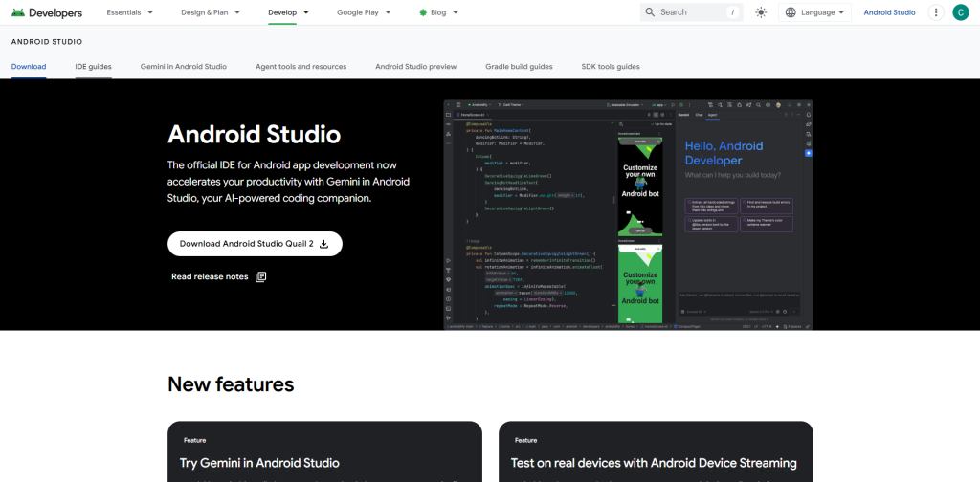Click the Try Gemini in Android Studio card
Image resolution: width=980 pixels, height=482 pixels.
click(x=324, y=451)
